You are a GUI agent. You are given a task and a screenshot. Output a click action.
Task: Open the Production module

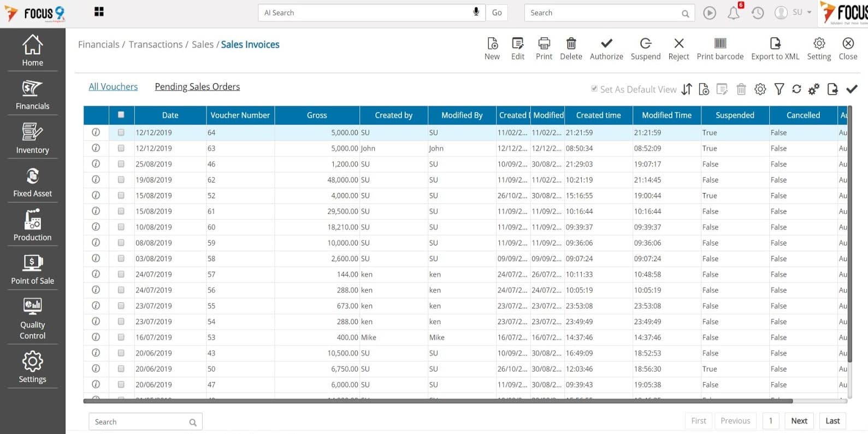[32, 225]
